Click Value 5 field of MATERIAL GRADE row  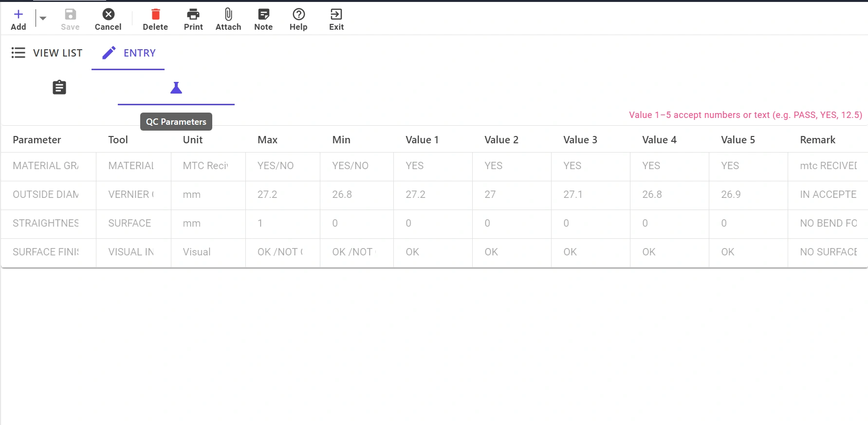[748, 166]
